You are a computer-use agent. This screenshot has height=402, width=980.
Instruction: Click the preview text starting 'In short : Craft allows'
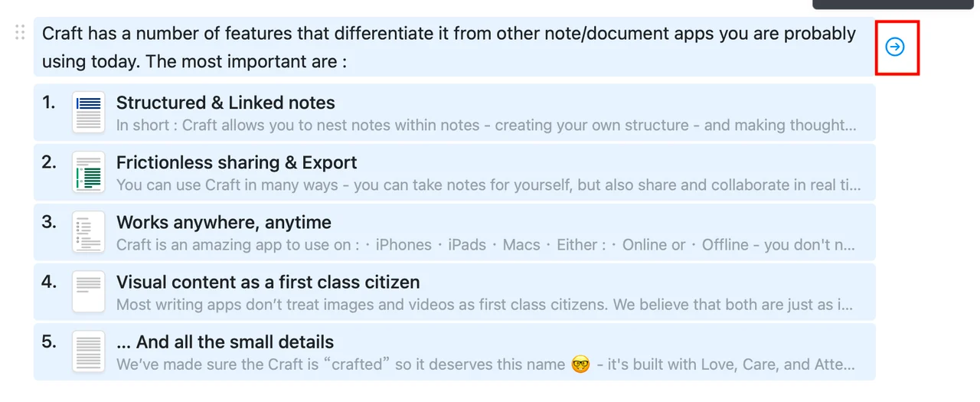tap(486, 125)
